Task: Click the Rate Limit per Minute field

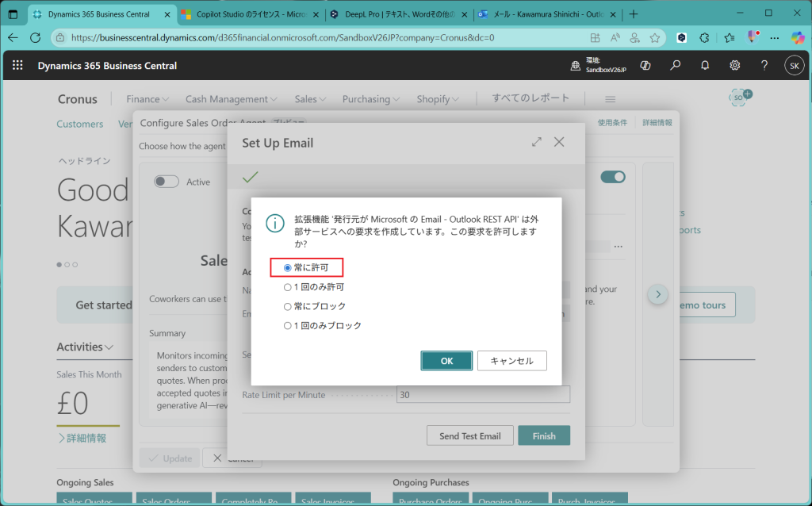Action: 483,395
